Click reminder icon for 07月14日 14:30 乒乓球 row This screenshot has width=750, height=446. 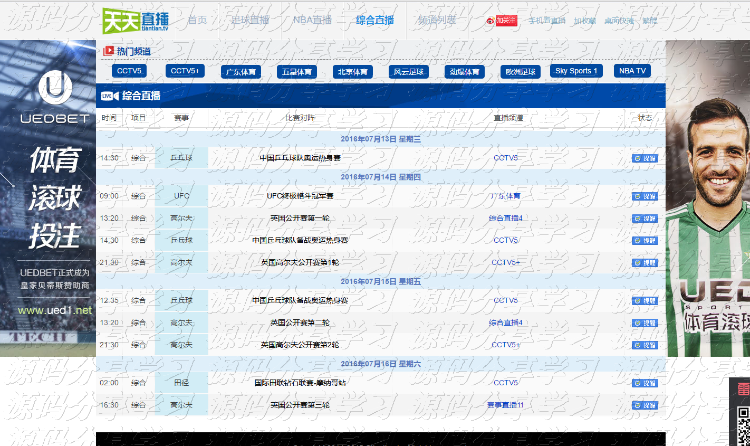tap(645, 241)
